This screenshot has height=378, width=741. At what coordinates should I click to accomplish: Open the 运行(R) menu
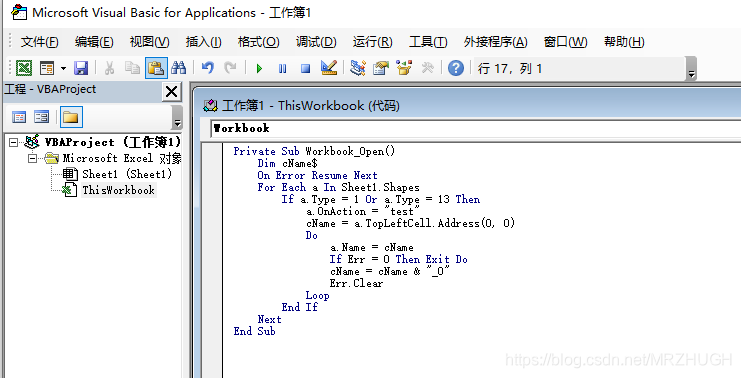tap(372, 42)
